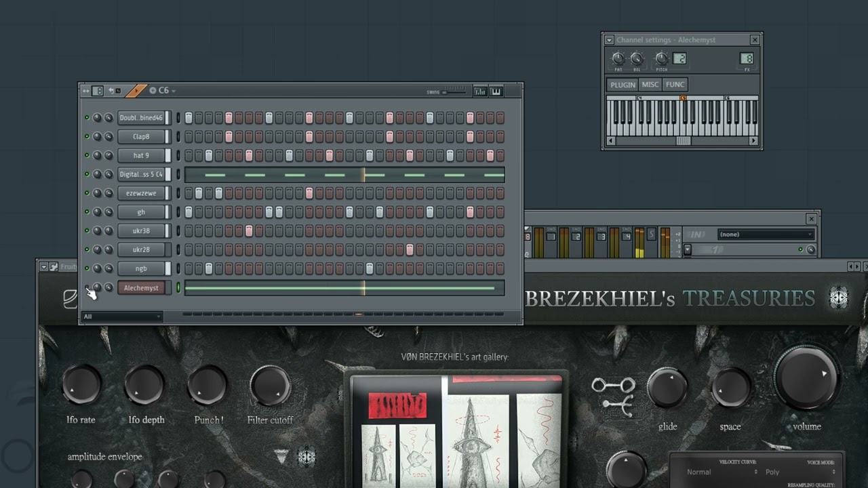Open the graph editor in the step sequencer

(x=480, y=91)
